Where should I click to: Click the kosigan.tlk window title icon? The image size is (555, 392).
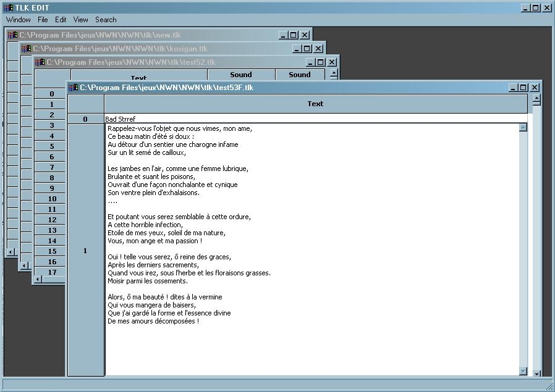click(26, 49)
